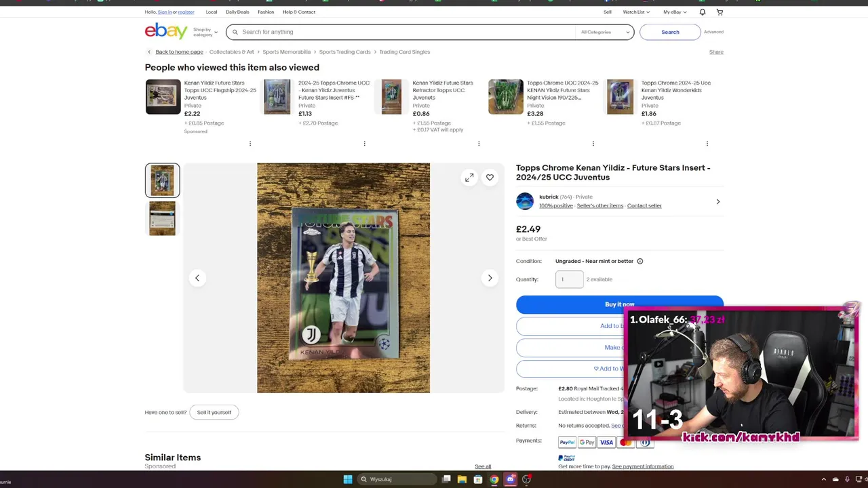The width and height of the screenshot is (868, 488).
Task: Click the Google Pay payment icon
Action: [587, 443]
